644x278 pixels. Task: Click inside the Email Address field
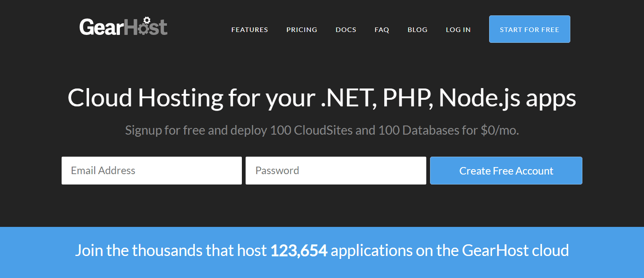click(151, 170)
